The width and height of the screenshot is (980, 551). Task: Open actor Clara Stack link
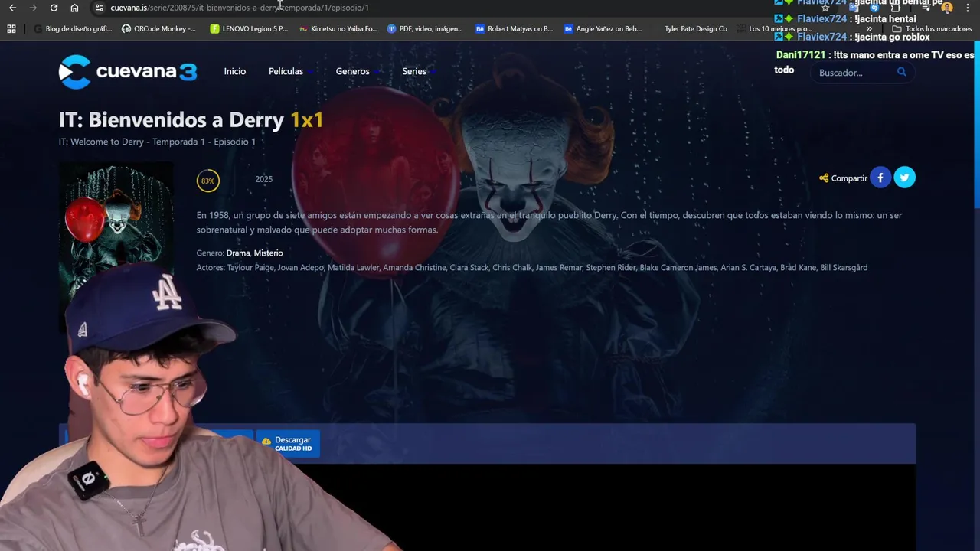[x=469, y=268]
